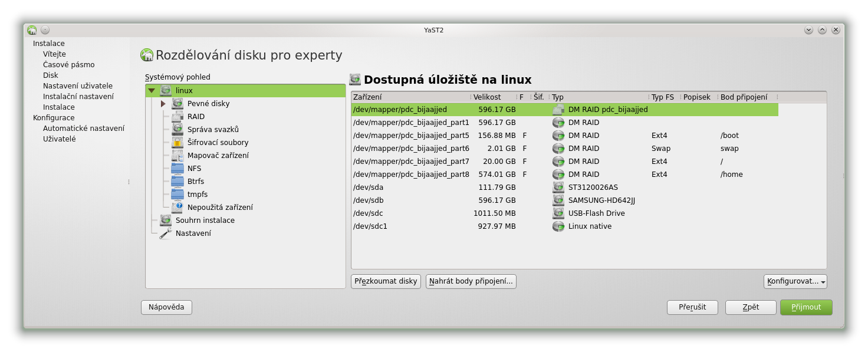
Task: Click the window menu icon in title bar
Action: pos(32,30)
